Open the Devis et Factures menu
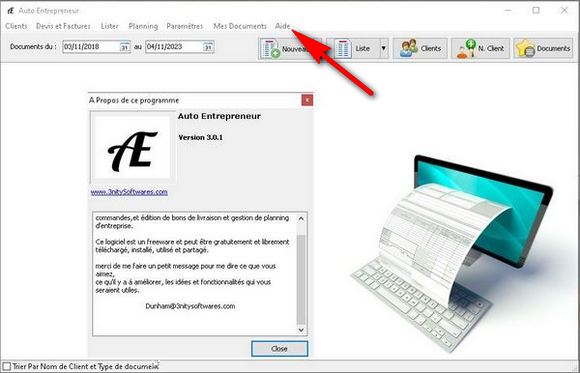The height and width of the screenshot is (373, 580). tap(63, 26)
